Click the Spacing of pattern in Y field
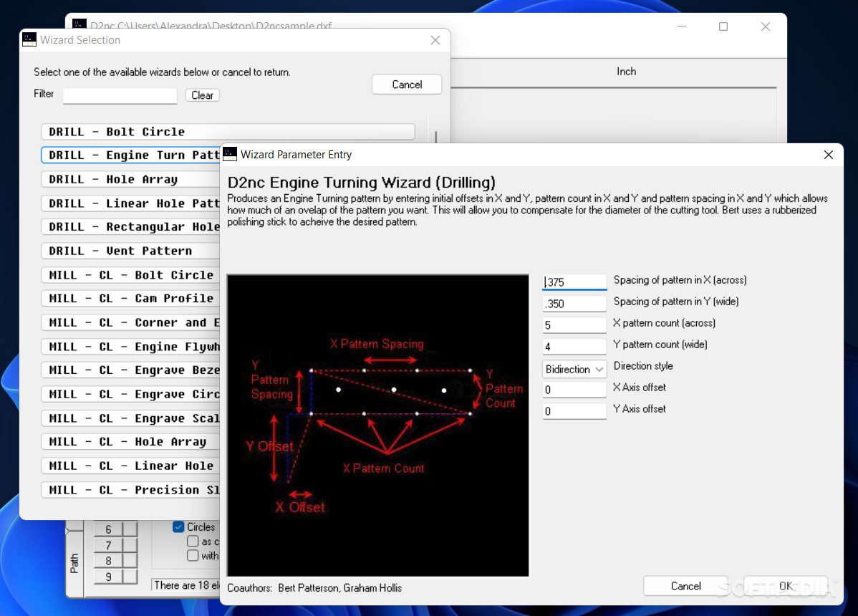 click(574, 304)
